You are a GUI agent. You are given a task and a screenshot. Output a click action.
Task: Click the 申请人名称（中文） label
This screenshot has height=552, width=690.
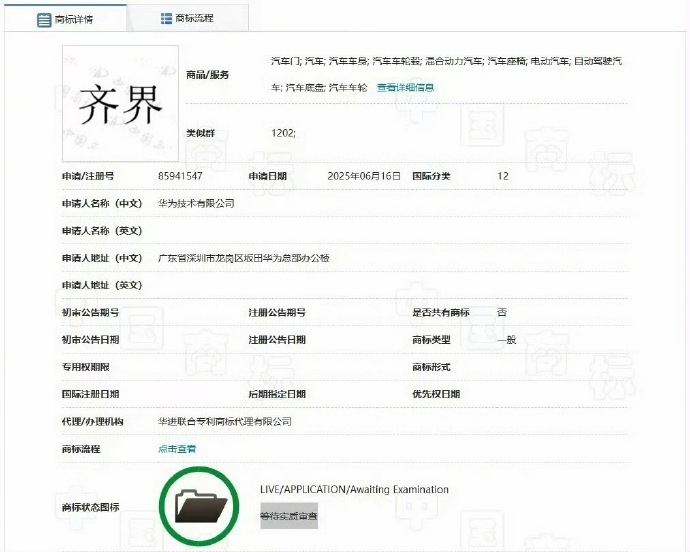click(102, 203)
